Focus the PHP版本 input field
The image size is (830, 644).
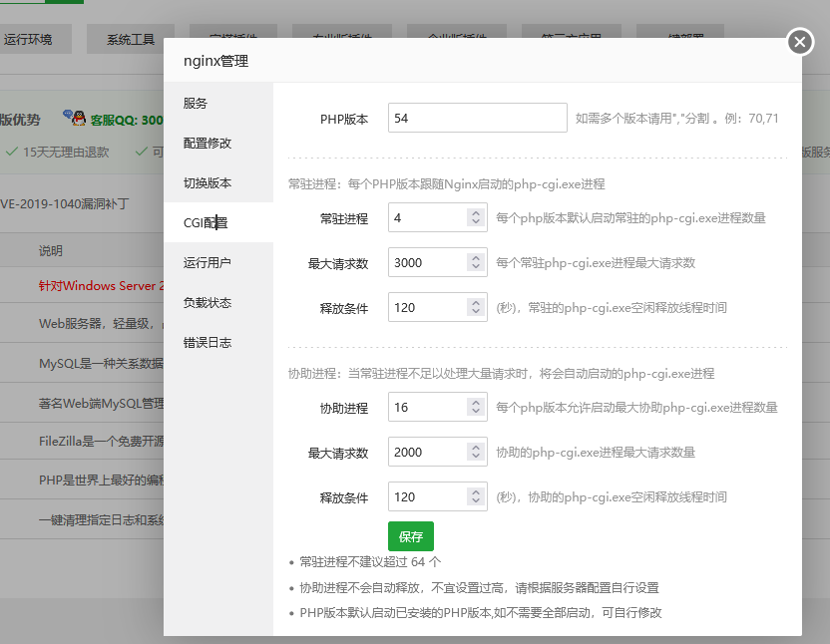[478, 118]
